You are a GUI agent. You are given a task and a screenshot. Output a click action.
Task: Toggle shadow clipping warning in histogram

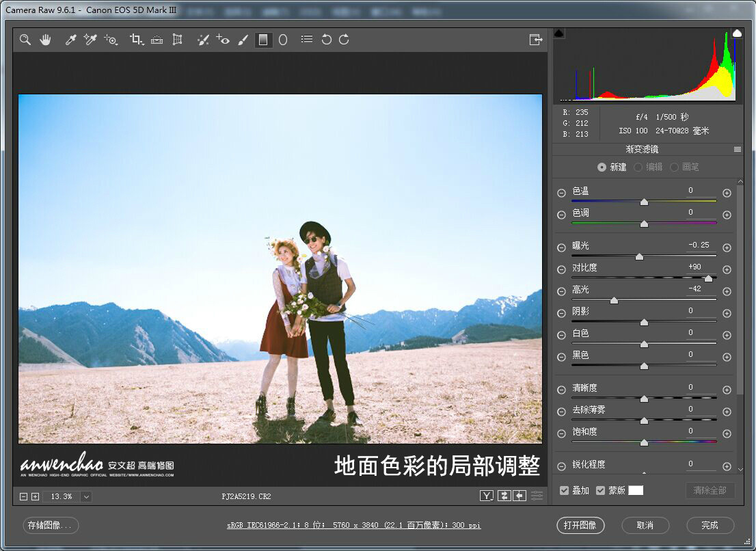(x=559, y=33)
